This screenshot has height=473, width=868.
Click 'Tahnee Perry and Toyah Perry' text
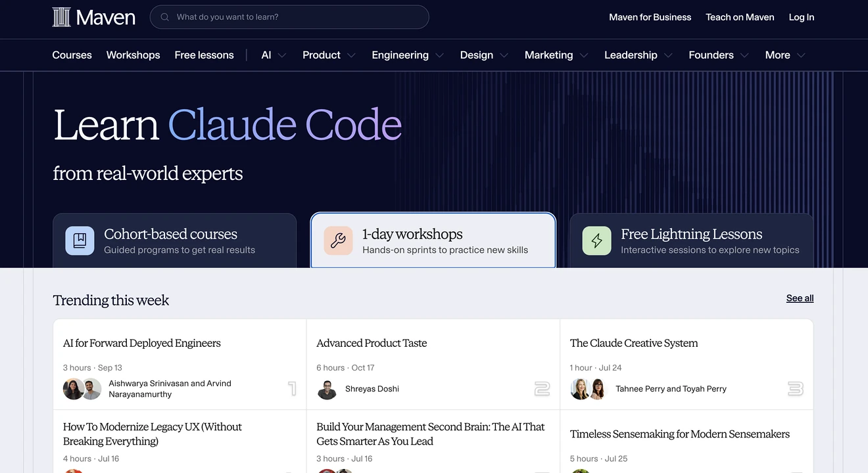pyautogui.click(x=671, y=389)
